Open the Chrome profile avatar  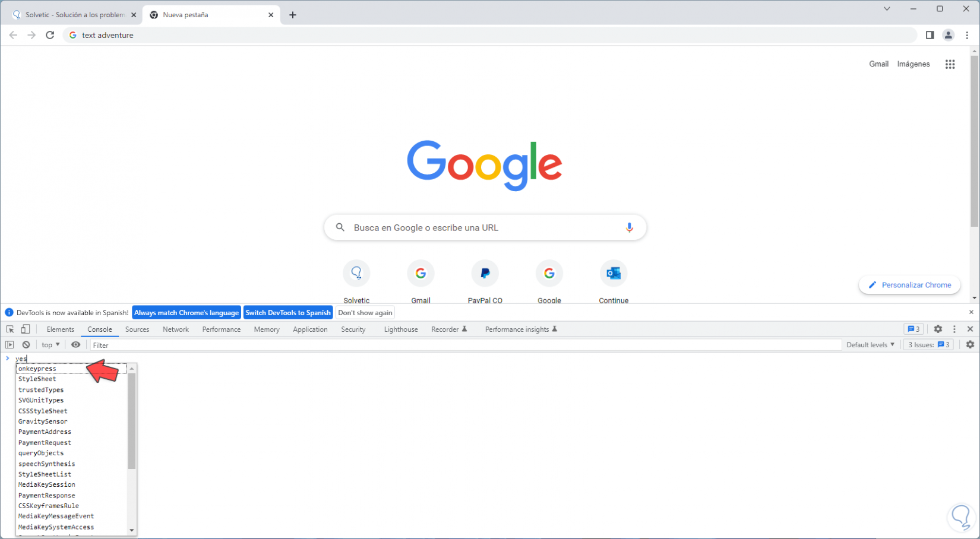click(x=948, y=35)
